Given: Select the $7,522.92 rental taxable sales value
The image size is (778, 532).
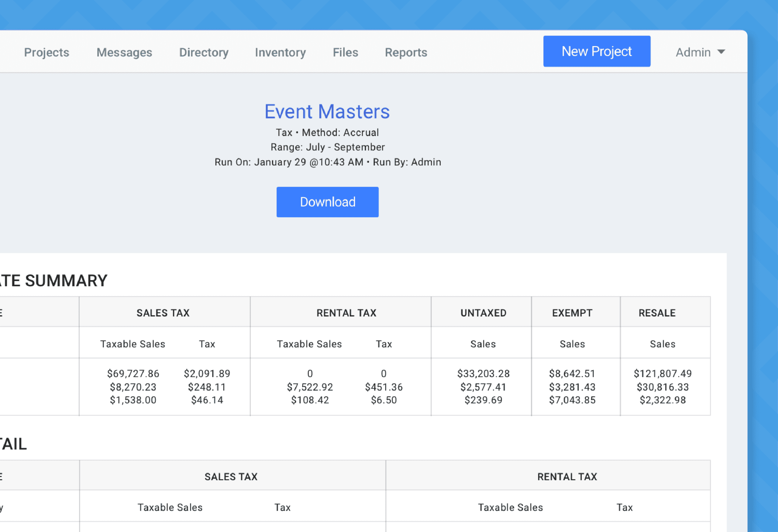Looking at the screenshot, I should (x=310, y=387).
